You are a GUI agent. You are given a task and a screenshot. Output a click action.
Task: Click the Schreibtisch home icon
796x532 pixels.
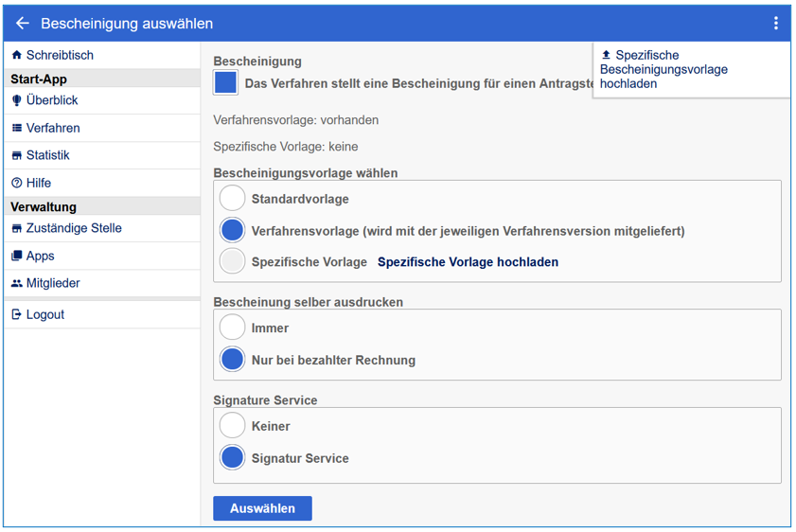pyautogui.click(x=17, y=56)
